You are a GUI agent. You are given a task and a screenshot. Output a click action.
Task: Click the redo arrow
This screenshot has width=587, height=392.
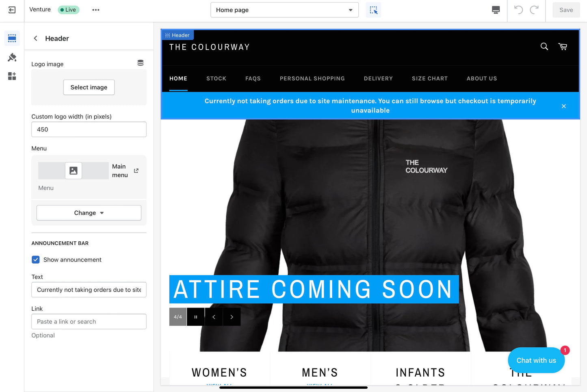pos(534,10)
